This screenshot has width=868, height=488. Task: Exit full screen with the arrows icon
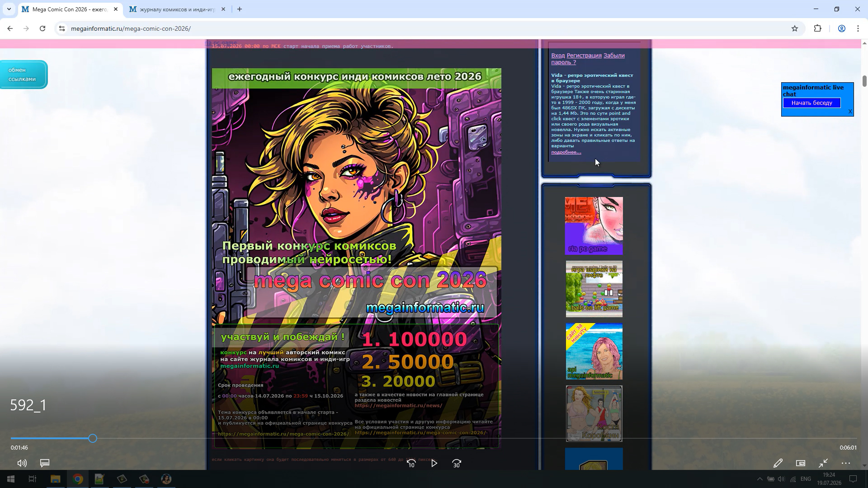(823, 463)
